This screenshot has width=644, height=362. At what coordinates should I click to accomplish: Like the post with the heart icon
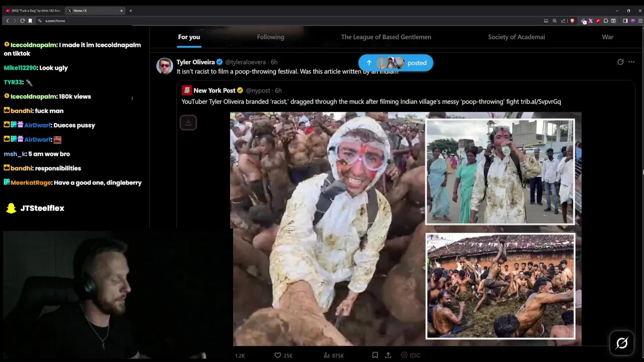[278, 355]
